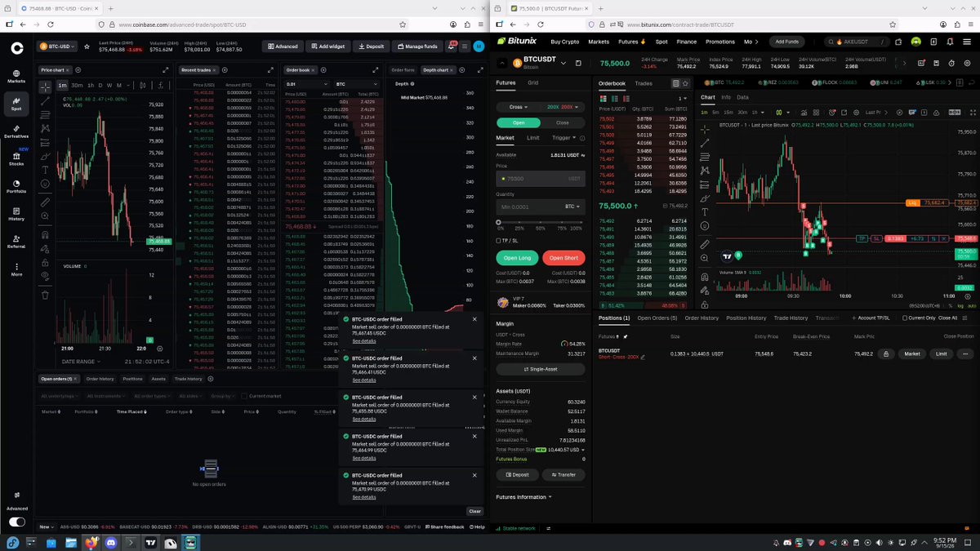This screenshot has width=980, height=551.
Task: Open Coinbase notifications bell
Action: pos(451,47)
